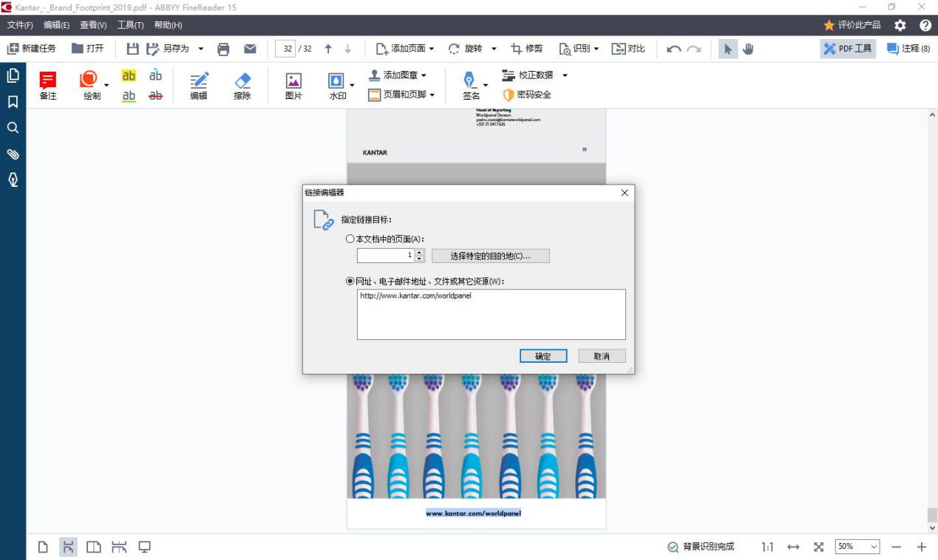Open the Pages panel in sidebar
This screenshot has width=938, height=560.
(x=13, y=75)
